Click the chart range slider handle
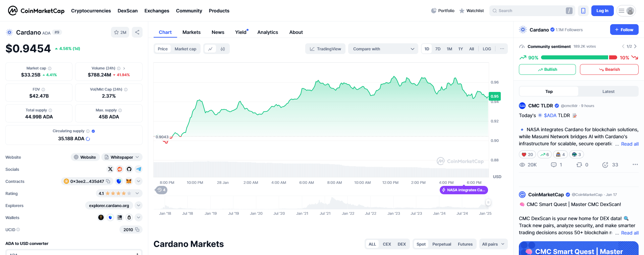Screen dimensions: 644x255 click(488, 202)
